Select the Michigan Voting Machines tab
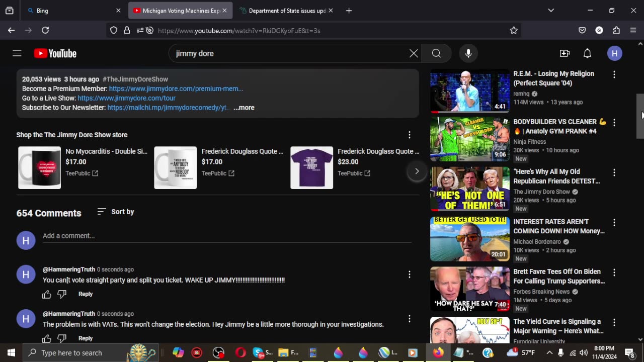Image resolution: width=644 pixels, height=362 pixels. pyautogui.click(x=176, y=11)
